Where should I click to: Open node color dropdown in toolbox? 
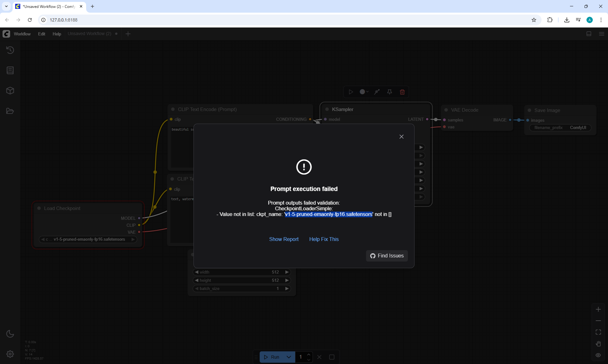coord(364,92)
